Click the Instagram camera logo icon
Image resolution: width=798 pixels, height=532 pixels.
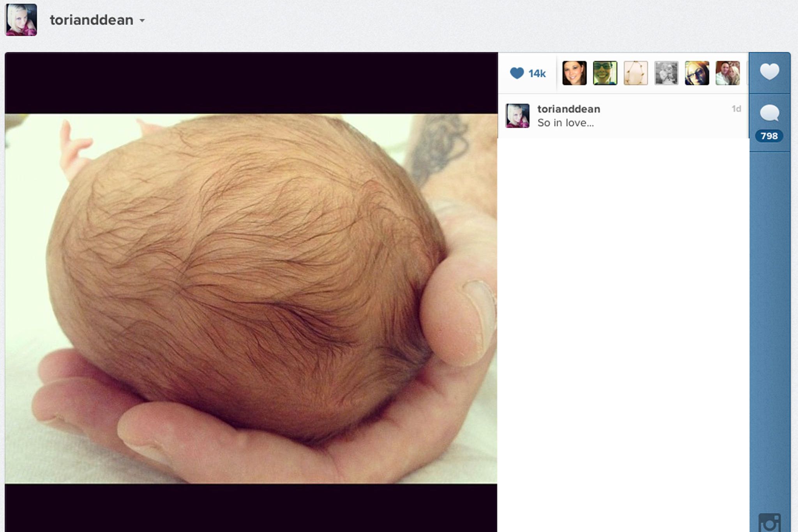(x=770, y=523)
